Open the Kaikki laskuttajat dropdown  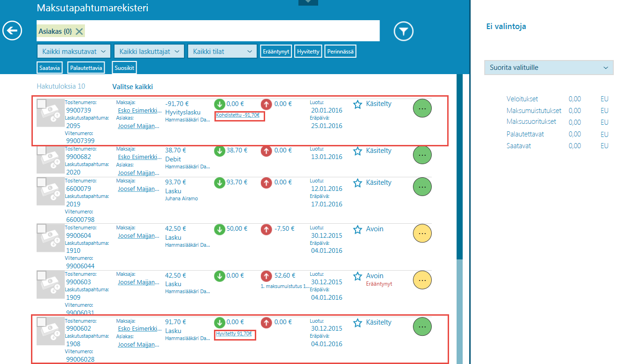[x=149, y=51]
